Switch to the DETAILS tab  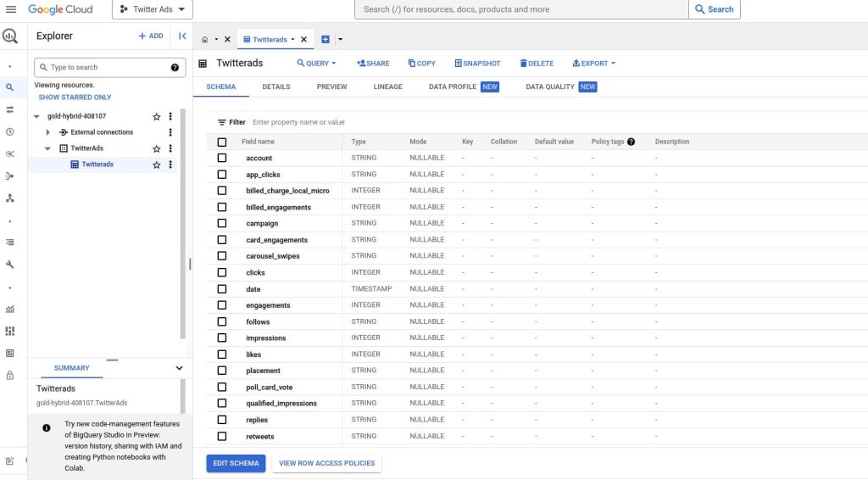pos(276,87)
